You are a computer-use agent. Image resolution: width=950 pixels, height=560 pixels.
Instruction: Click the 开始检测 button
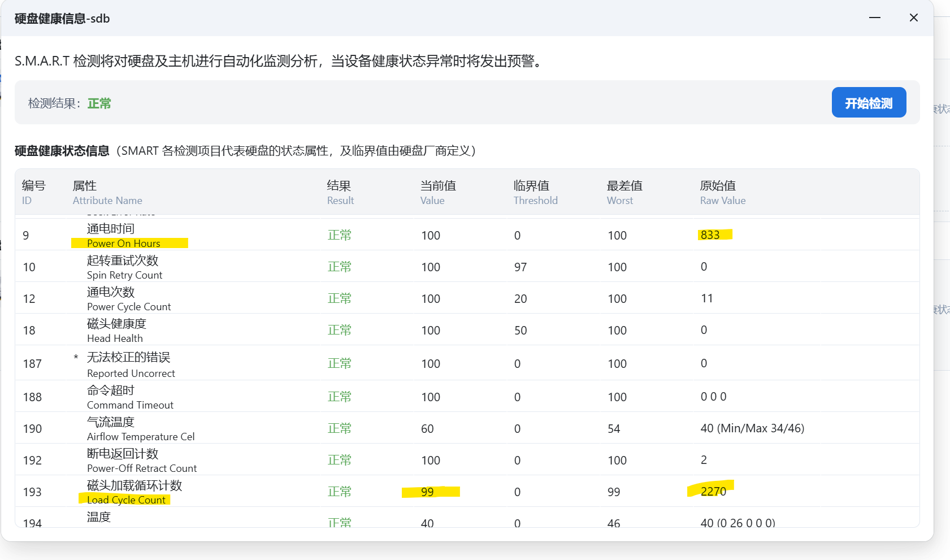[x=869, y=102]
